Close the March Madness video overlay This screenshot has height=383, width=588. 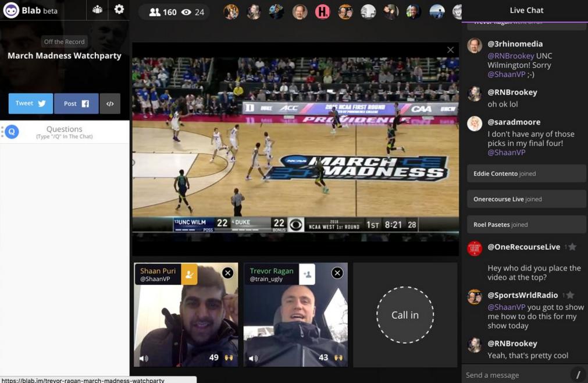click(x=450, y=50)
